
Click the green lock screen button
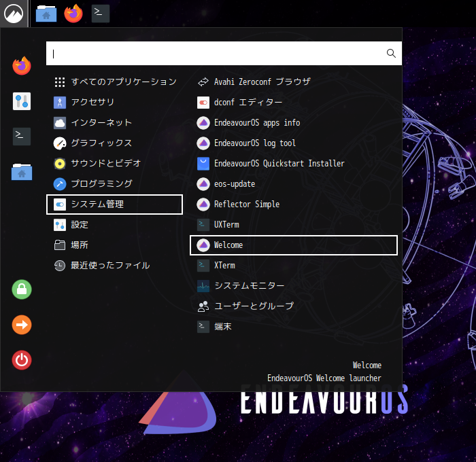[22, 289]
